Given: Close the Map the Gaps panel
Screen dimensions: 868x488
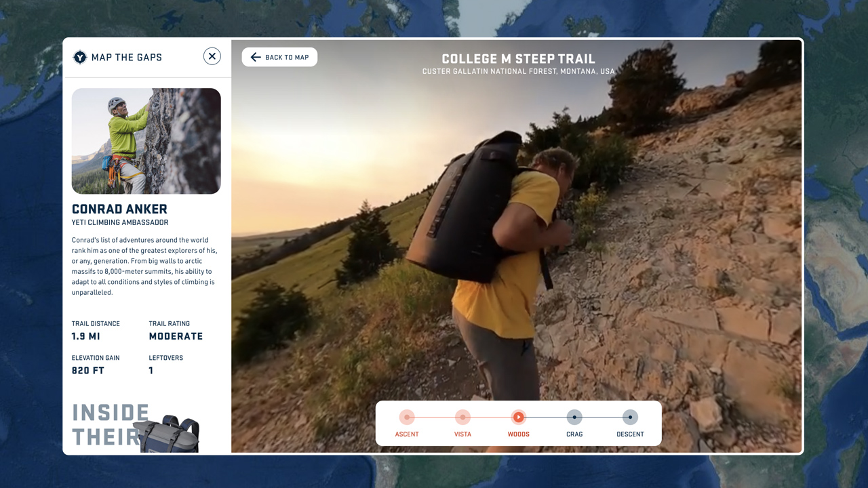Looking at the screenshot, I should 212,56.
